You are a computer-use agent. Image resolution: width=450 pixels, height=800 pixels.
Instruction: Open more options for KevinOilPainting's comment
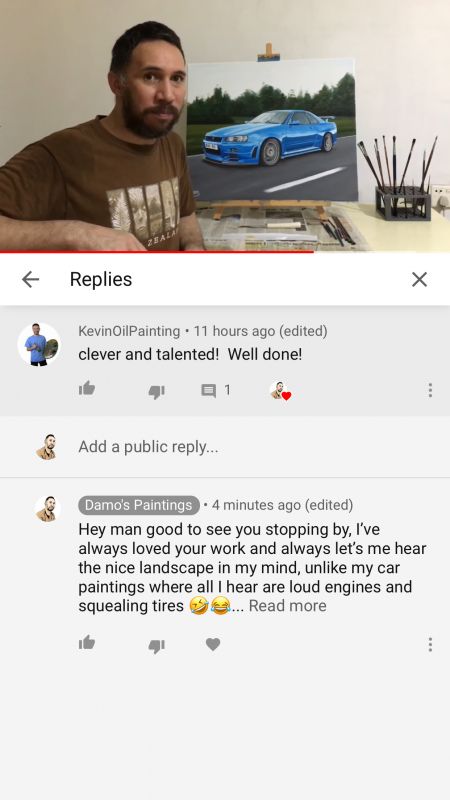click(x=430, y=390)
